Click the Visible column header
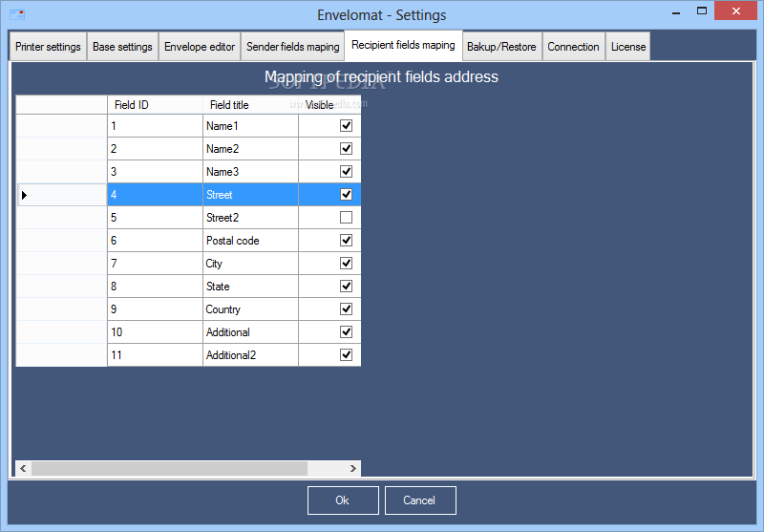The height and width of the screenshot is (532, 764). [x=329, y=105]
